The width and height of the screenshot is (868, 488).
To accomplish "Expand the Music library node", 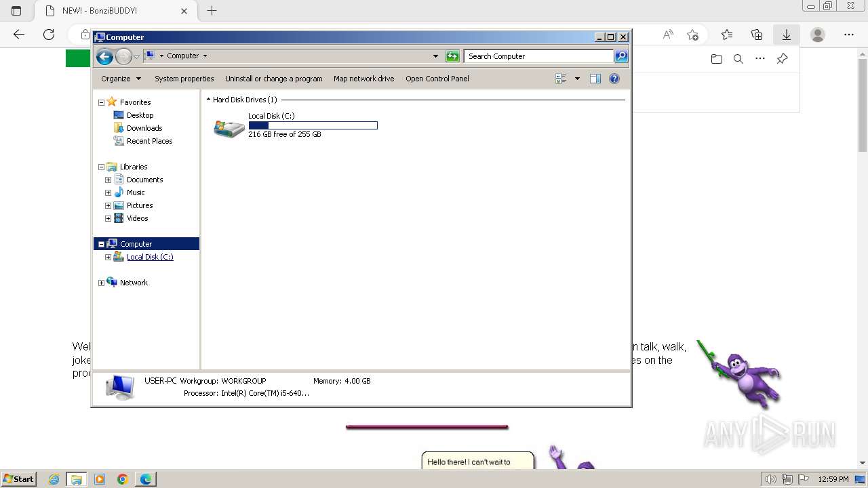I will pyautogui.click(x=108, y=192).
